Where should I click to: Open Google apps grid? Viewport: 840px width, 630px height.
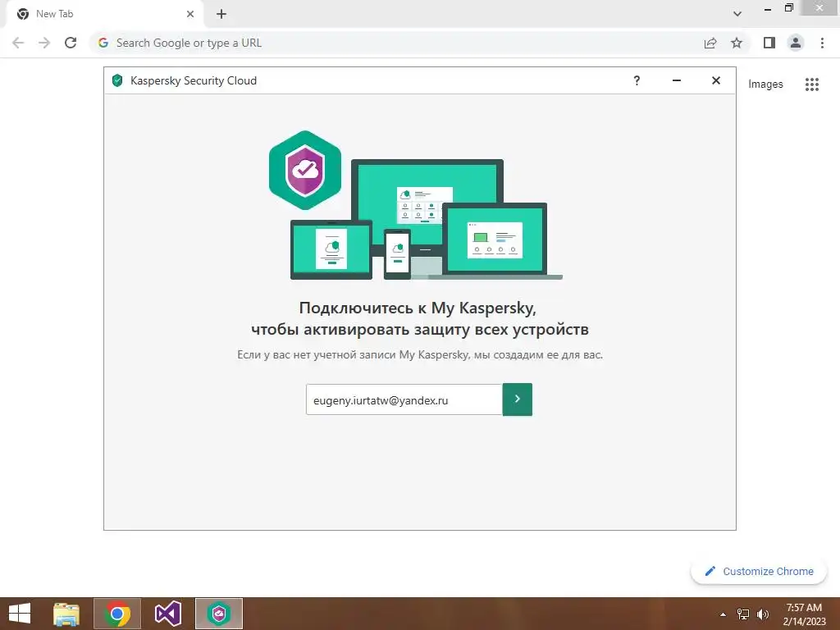point(811,84)
